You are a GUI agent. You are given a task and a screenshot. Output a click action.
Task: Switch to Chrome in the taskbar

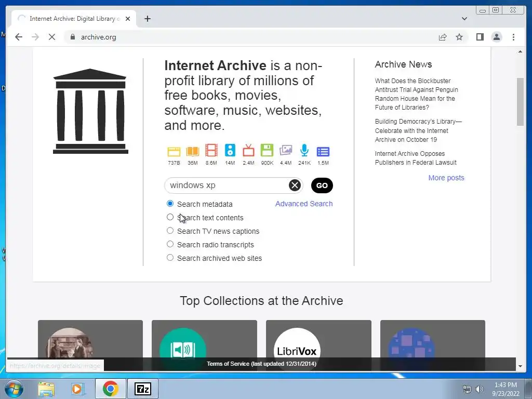tap(110, 389)
